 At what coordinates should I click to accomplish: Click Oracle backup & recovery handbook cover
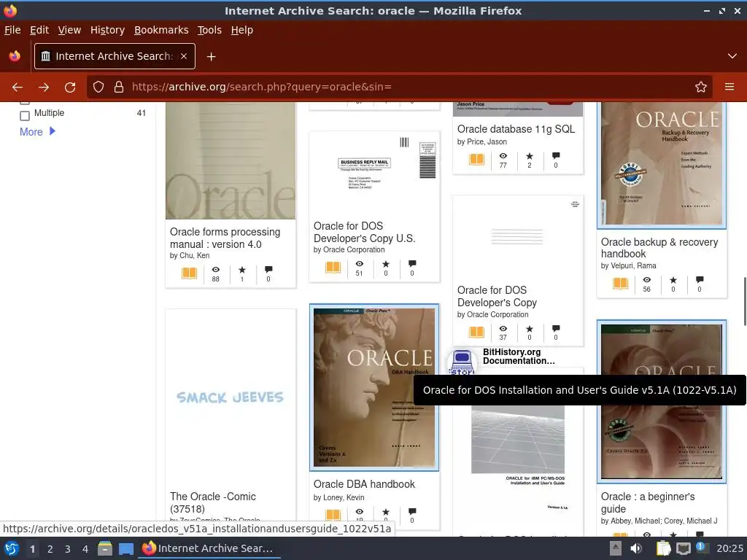click(x=662, y=165)
